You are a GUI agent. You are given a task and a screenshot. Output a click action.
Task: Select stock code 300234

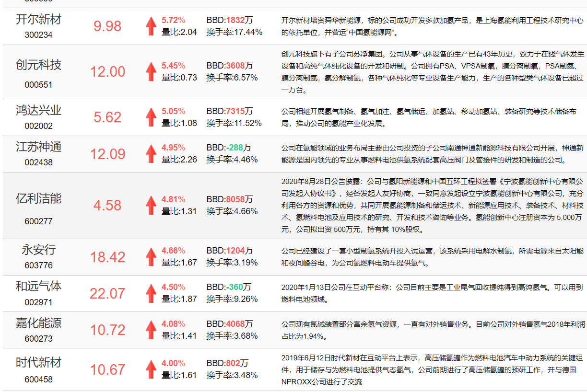[x=39, y=35]
